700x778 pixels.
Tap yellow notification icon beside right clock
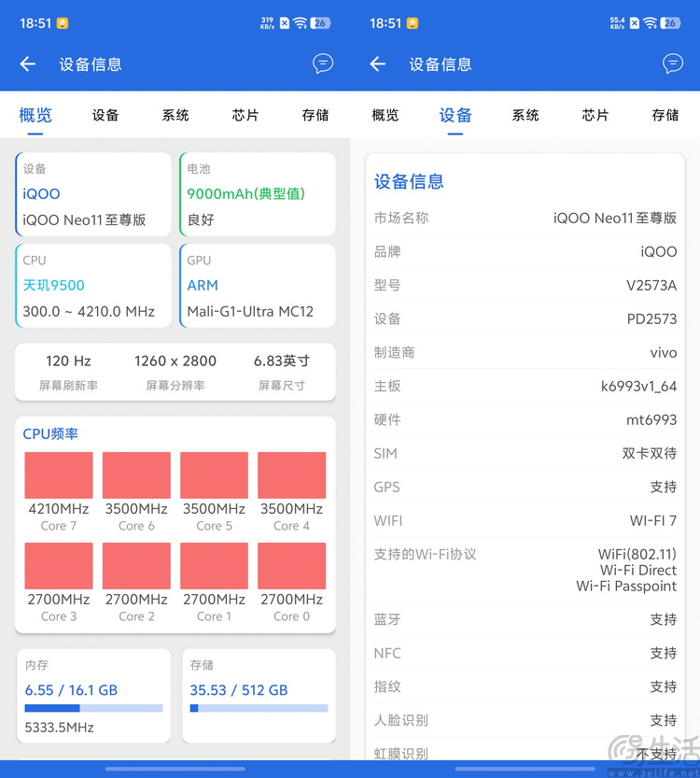413,23
